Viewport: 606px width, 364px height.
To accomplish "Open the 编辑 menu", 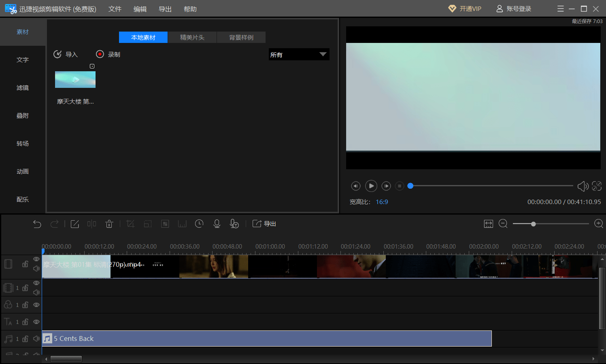I will point(140,9).
